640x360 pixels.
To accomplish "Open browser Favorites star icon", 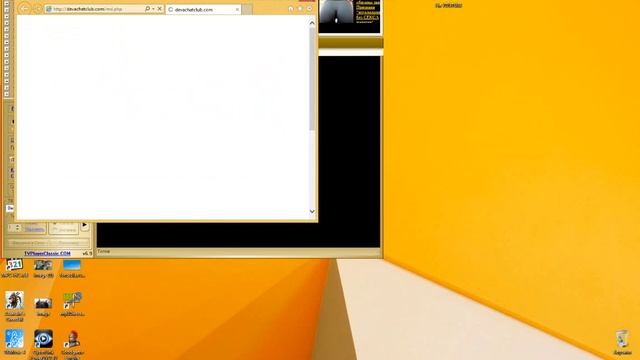I will tap(300, 9).
